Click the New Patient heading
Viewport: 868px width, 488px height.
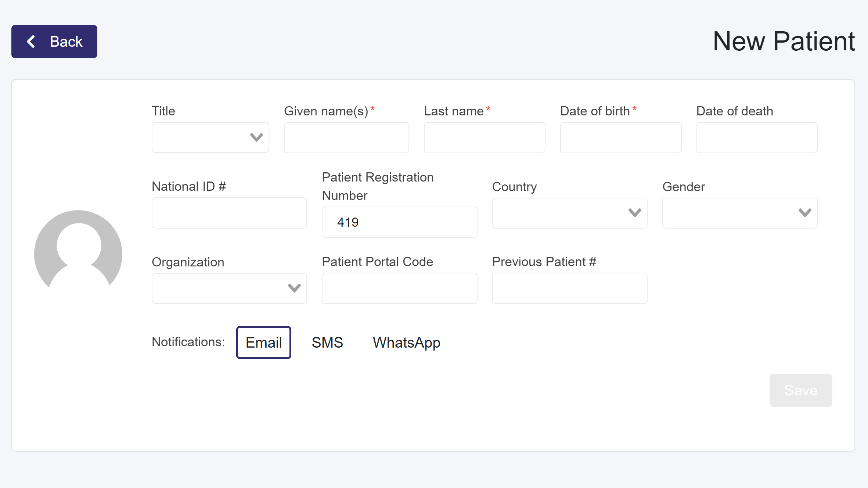(784, 41)
